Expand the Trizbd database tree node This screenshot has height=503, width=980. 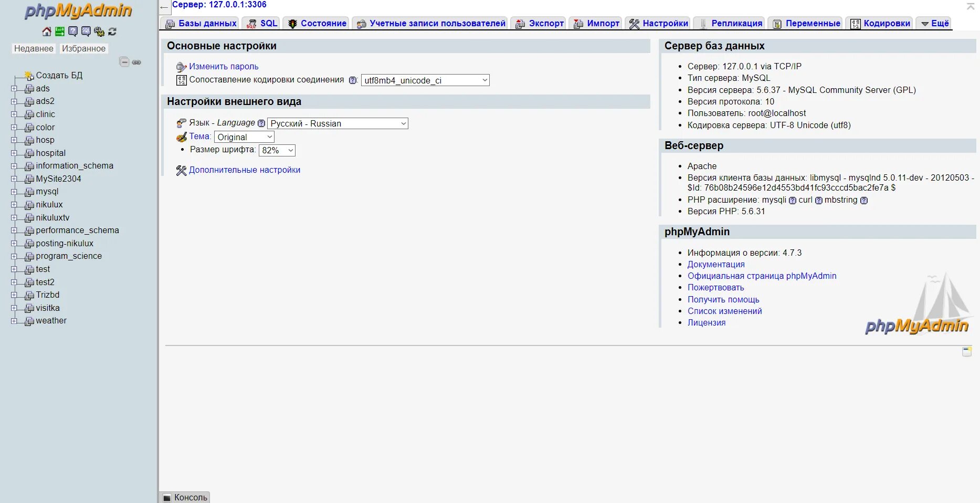[14, 295]
